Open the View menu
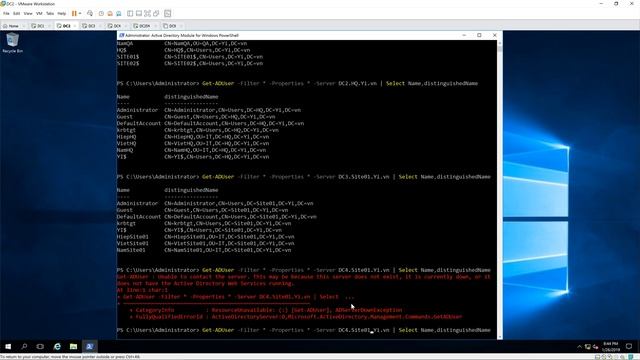 pyautogui.click(x=28, y=13)
